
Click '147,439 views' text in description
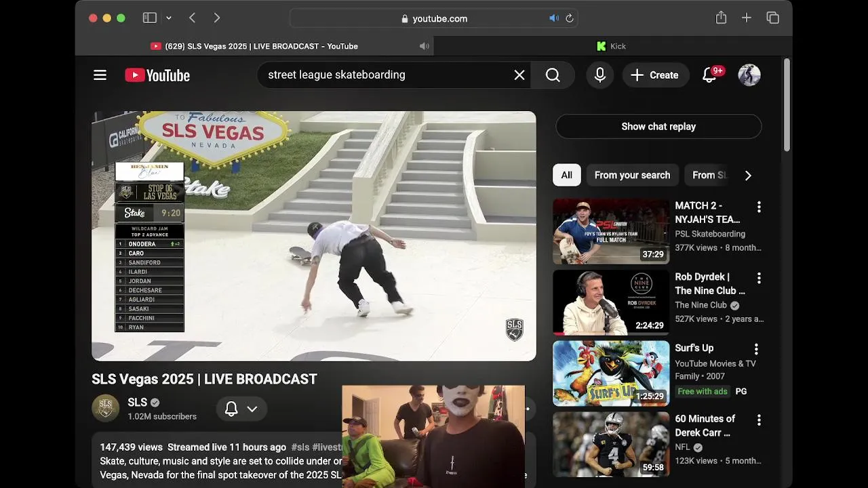pyautogui.click(x=131, y=447)
